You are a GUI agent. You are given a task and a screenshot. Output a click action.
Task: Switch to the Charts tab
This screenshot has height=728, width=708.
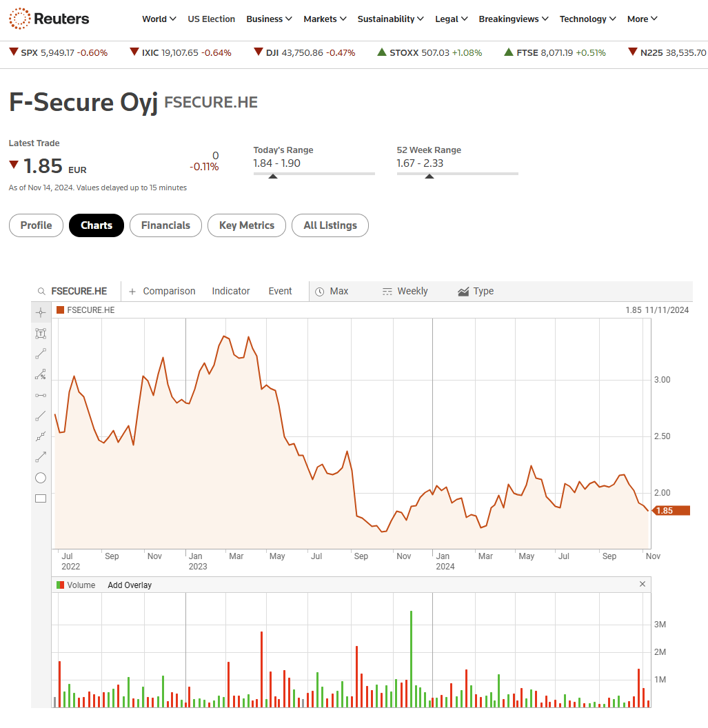97,225
